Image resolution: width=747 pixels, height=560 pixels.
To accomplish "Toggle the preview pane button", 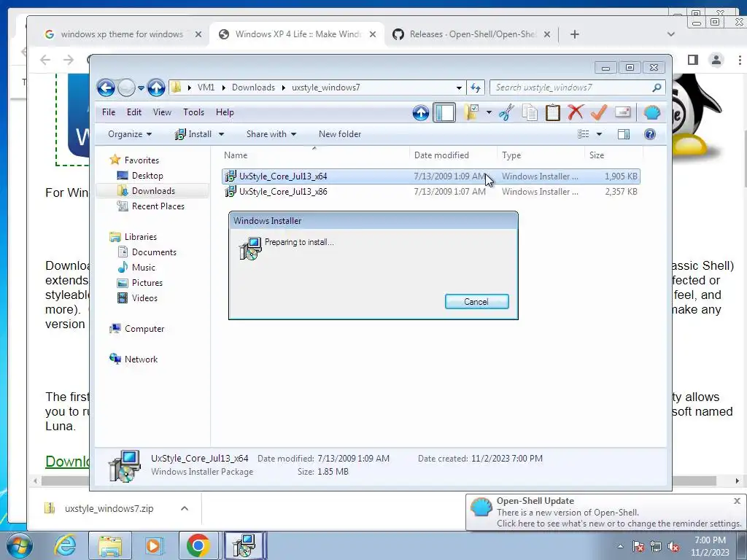I will [623, 134].
